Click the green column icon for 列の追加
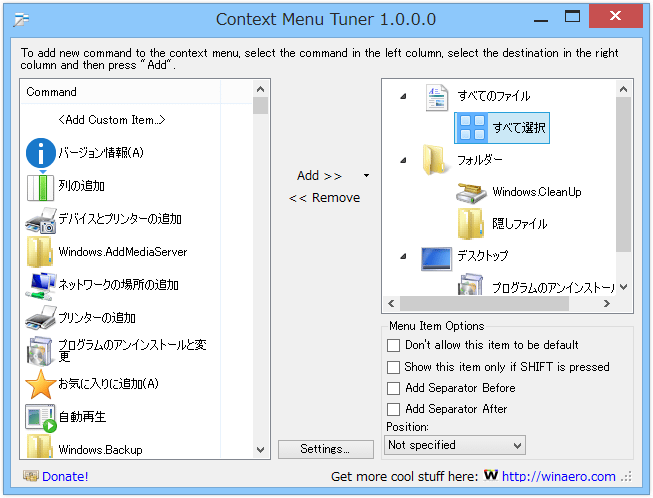Screen dimensions: 653x498 [x=40, y=187]
